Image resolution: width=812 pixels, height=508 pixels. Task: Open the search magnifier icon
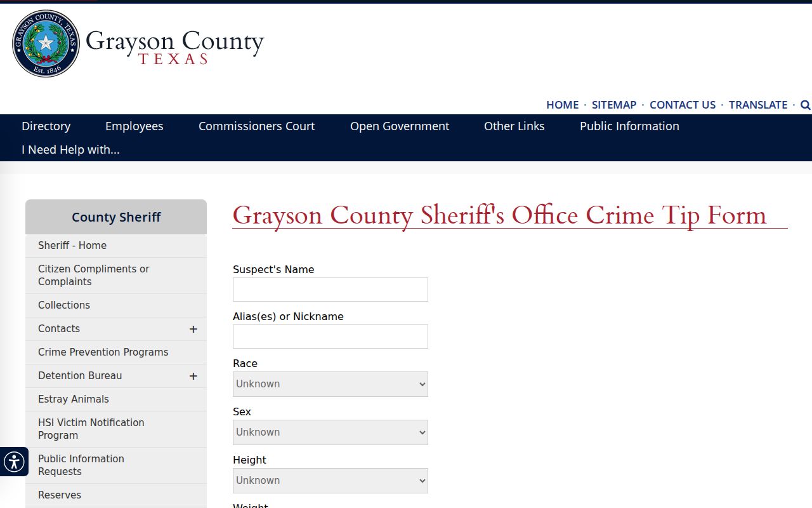coord(805,105)
